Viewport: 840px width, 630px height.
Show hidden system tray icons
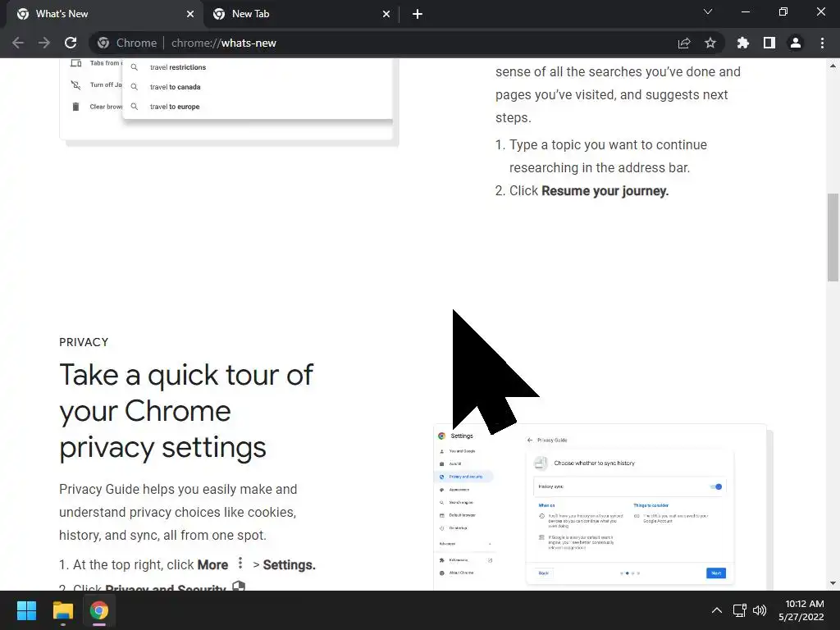[x=716, y=610]
